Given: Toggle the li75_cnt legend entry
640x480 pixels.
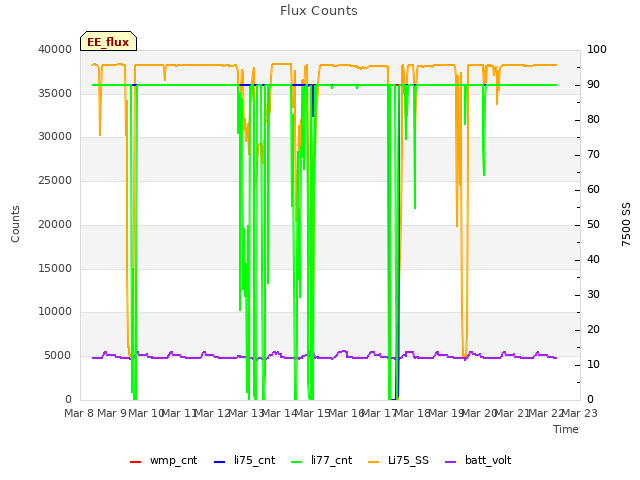Looking at the screenshot, I should pyautogui.click(x=244, y=460).
